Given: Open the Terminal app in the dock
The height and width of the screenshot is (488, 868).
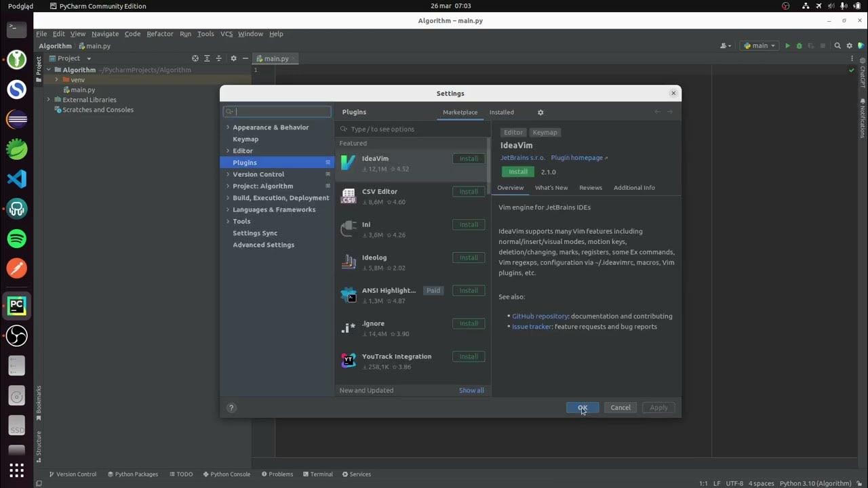Looking at the screenshot, I should pyautogui.click(x=17, y=29).
